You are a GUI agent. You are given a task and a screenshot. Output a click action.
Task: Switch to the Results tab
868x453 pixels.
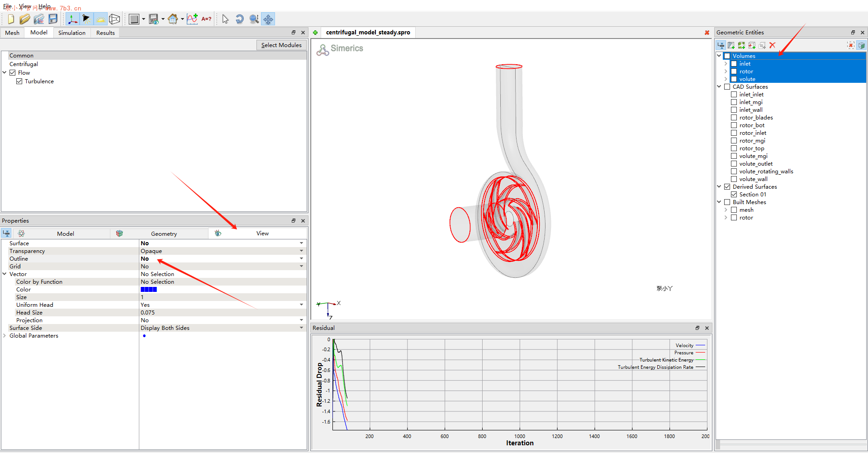point(105,33)
